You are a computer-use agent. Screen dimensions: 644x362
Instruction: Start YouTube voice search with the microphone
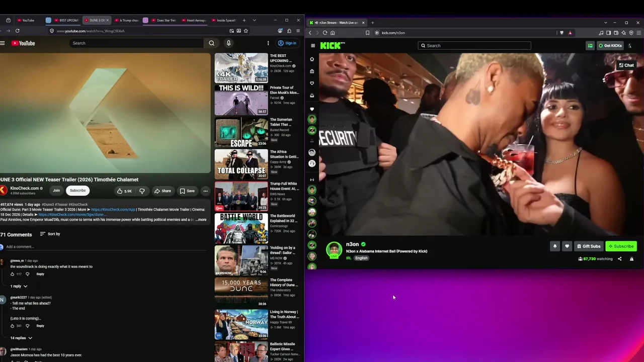228,43
